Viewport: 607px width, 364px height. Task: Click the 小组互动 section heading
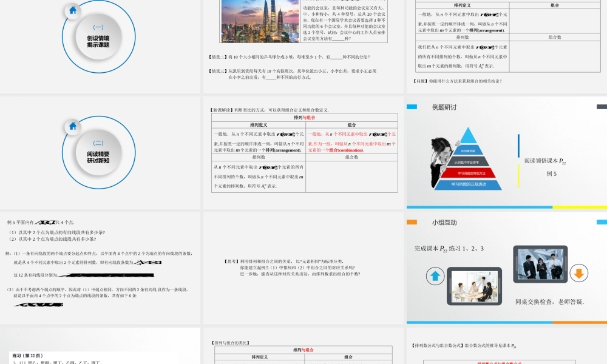coord(445,223)
